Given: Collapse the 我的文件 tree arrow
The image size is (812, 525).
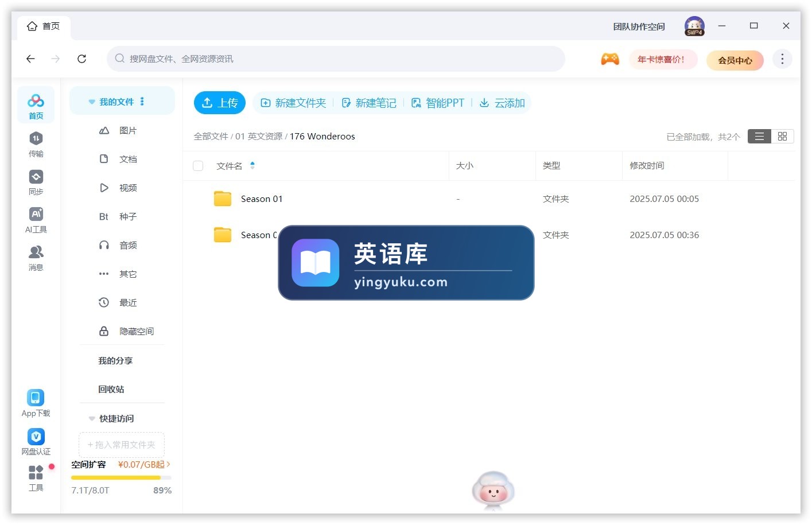Looking at the screenshot, I should (x=92, y=102).
